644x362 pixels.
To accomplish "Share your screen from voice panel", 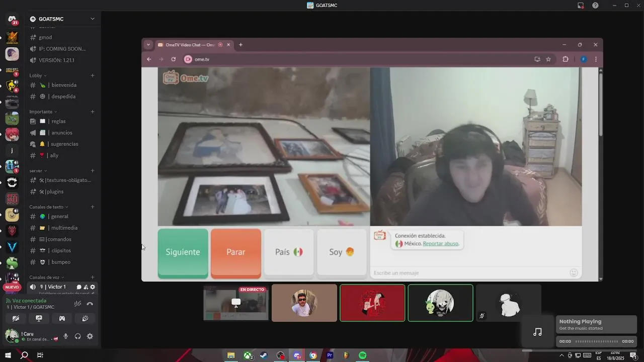I will tap(39, 318).
